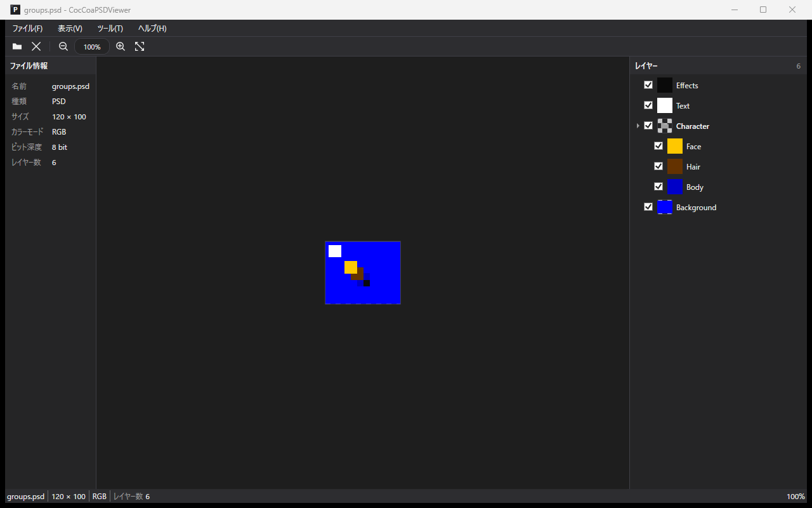
Task: Select the Text layer name
Action: pyautogui.click(x=683, y=106)
